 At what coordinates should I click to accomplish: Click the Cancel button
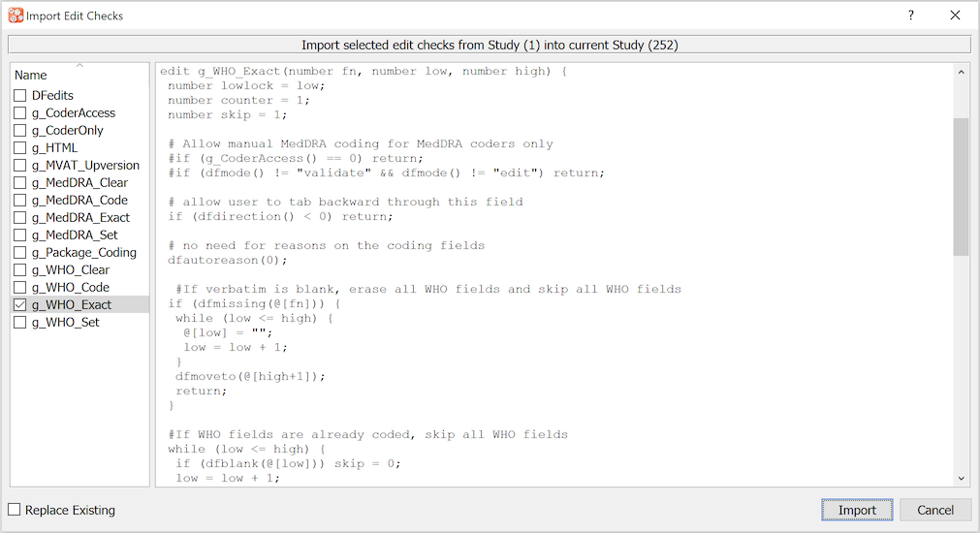pos(935,511)
